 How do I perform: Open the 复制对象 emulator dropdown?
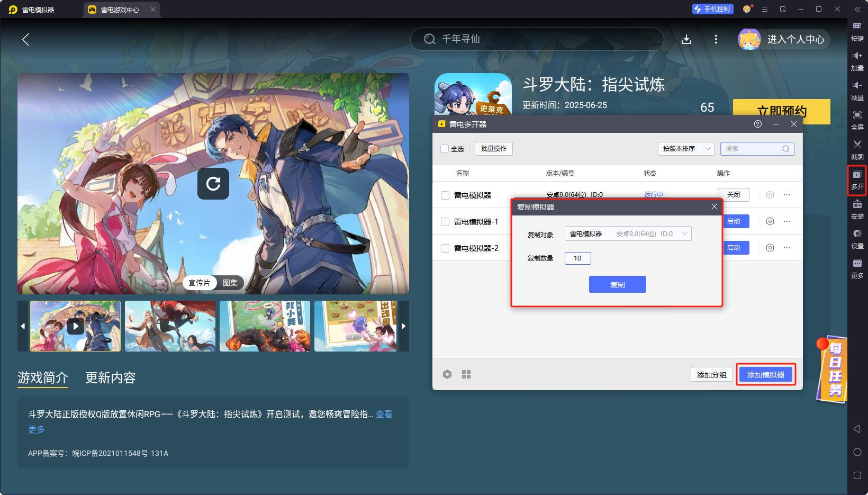(628, 233)
